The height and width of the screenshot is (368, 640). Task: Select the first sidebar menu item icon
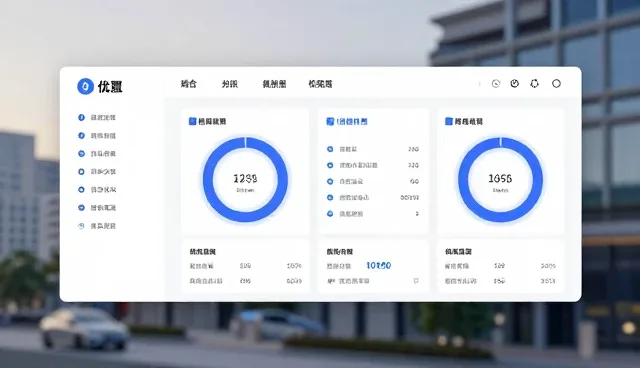click(81, 117)
